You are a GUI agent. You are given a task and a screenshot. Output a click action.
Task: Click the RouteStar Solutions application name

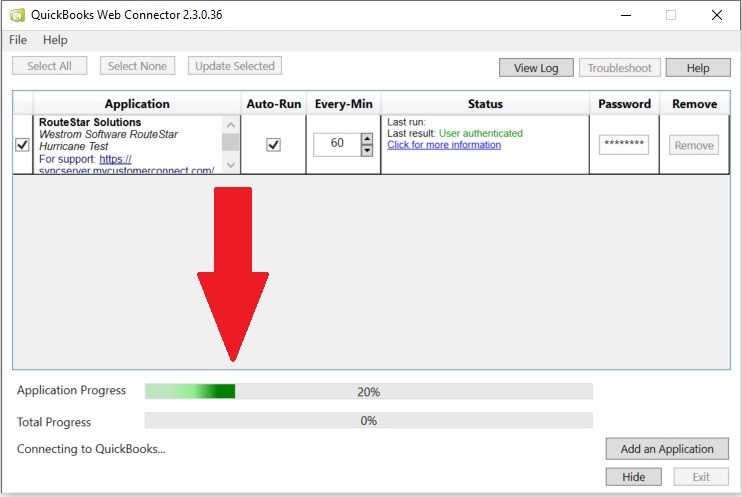tap(90, 122)
